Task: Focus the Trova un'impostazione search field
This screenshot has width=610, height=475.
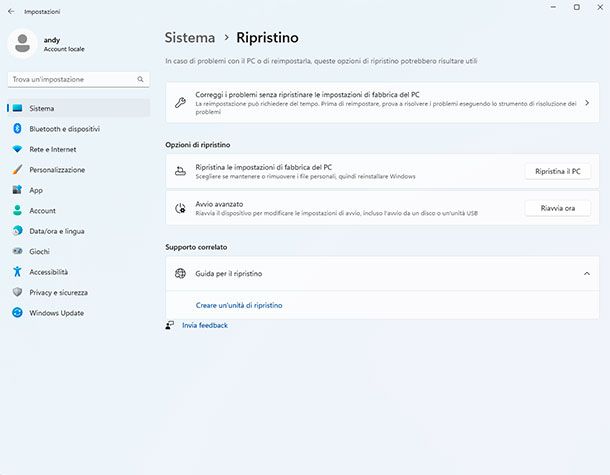Action: tap(70, 79)
